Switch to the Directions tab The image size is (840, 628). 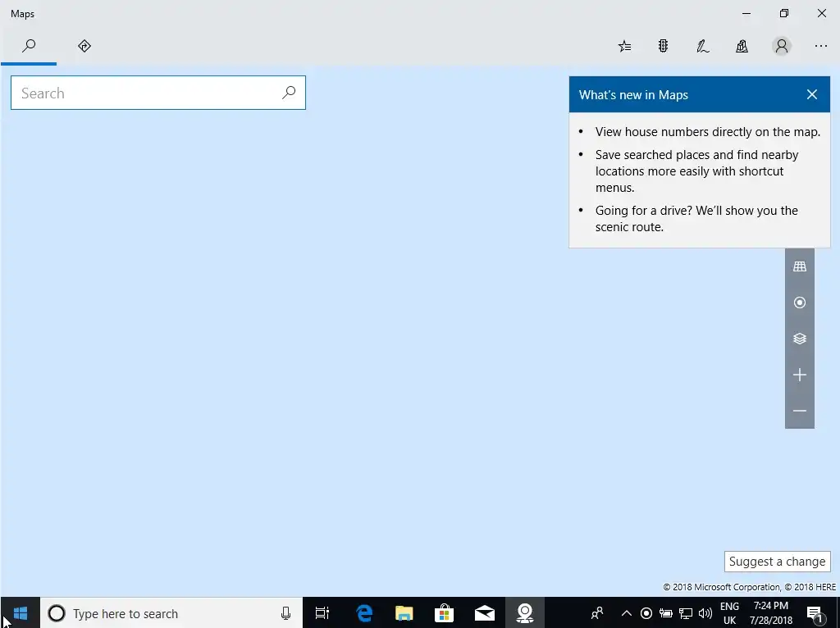point(84,46)
